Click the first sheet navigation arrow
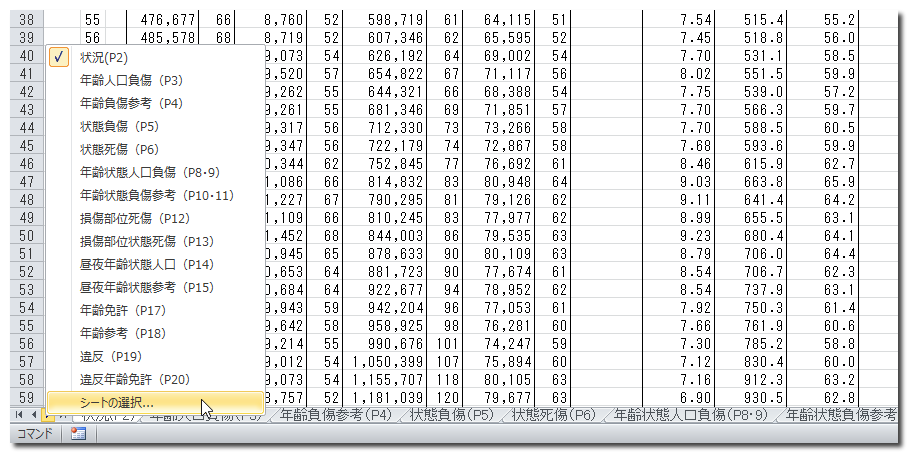The width and height of the screenshot is (908, 453). click(18, 414)
